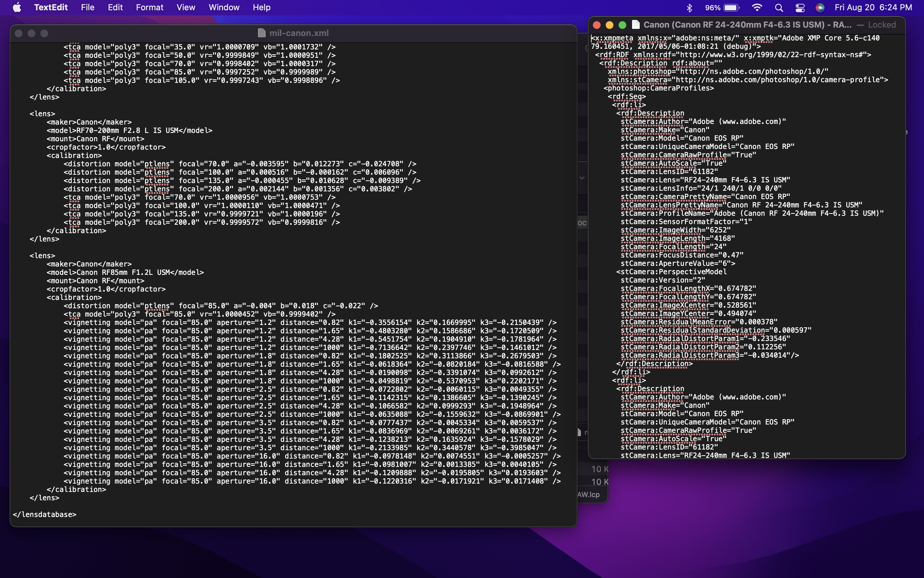Click the tca line with focal="105.0"
The image size is (924, 578).
click(201, 80)
